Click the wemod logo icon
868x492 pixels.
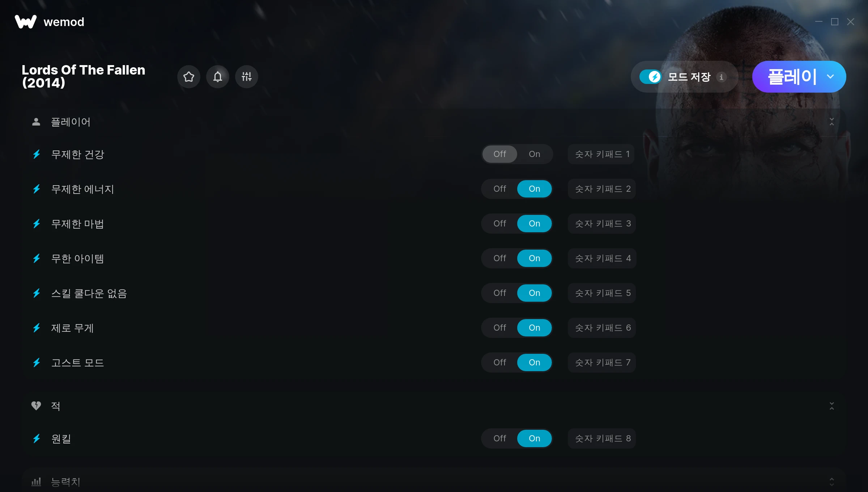26,22
